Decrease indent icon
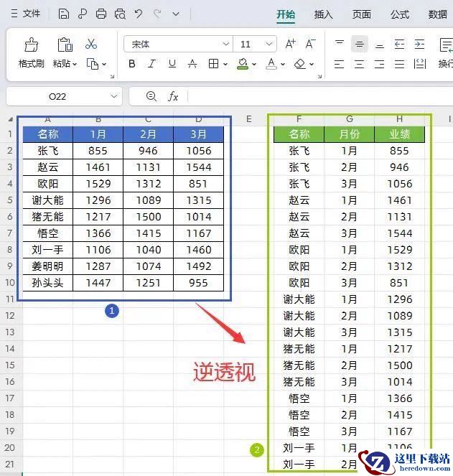The height and width of the screenshot is (476, 453). (x=400, y=45)
